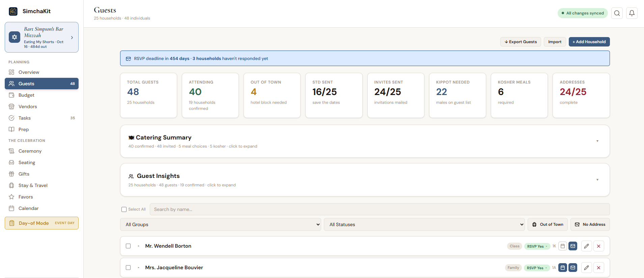Edit Mrs. Jacqueline Bouvier with pencil icon
644x278 pixels.
(587, 268)
